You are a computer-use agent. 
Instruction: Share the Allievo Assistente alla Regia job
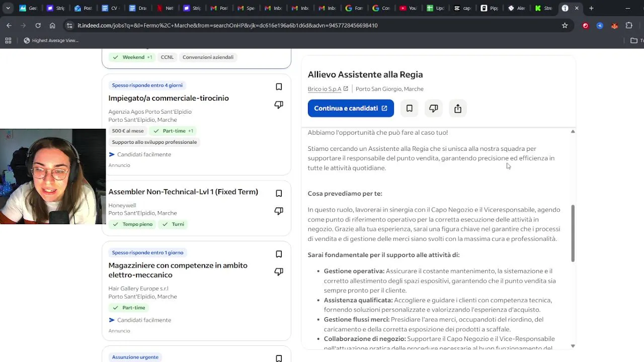point(458,109)
